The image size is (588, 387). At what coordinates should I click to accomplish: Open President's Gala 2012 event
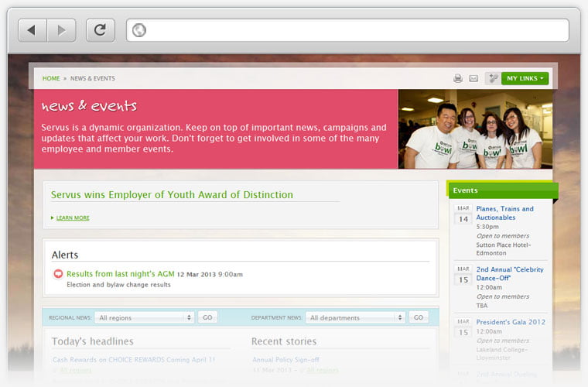511,322
